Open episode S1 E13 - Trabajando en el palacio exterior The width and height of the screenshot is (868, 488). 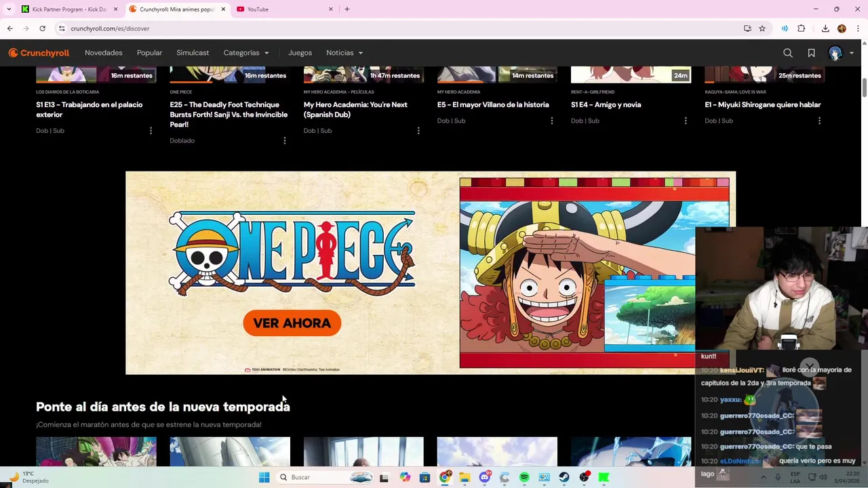(x=89, y=110)
